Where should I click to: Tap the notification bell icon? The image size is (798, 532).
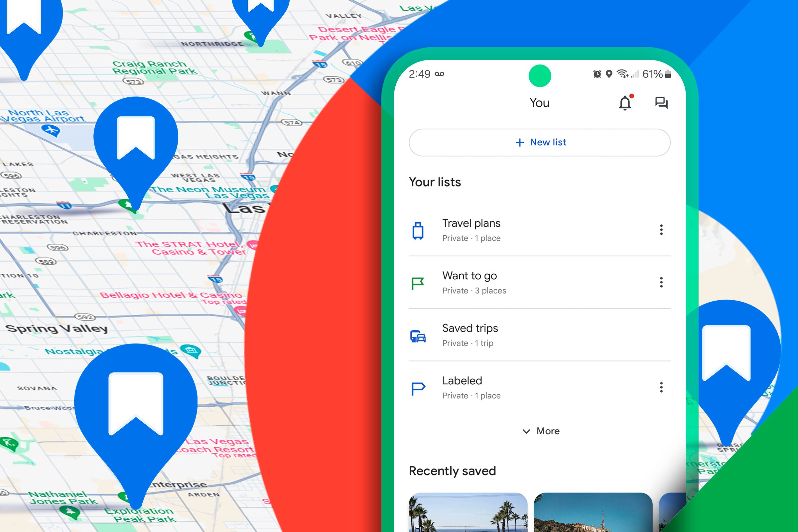tap(626, 102)
